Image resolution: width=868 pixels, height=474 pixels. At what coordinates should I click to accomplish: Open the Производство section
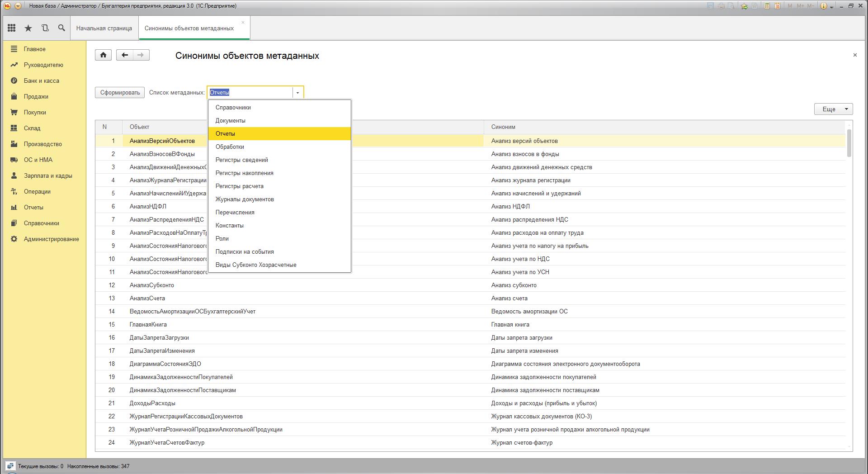[x=45, y=144]
